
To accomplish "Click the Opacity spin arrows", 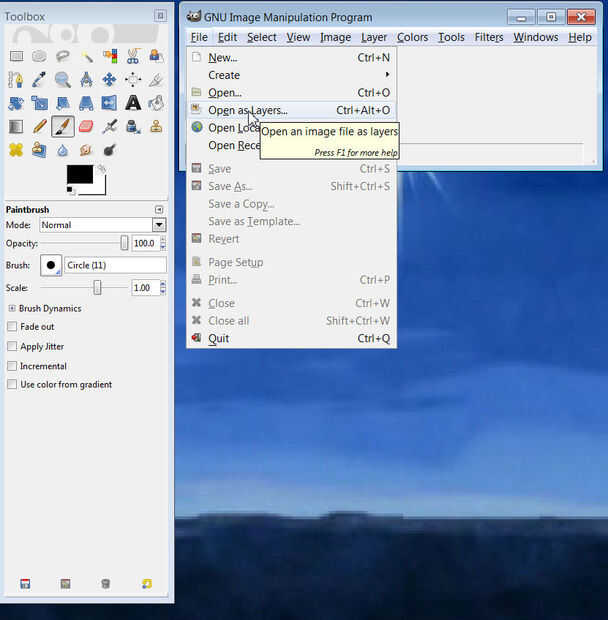I will coord(163,243).
